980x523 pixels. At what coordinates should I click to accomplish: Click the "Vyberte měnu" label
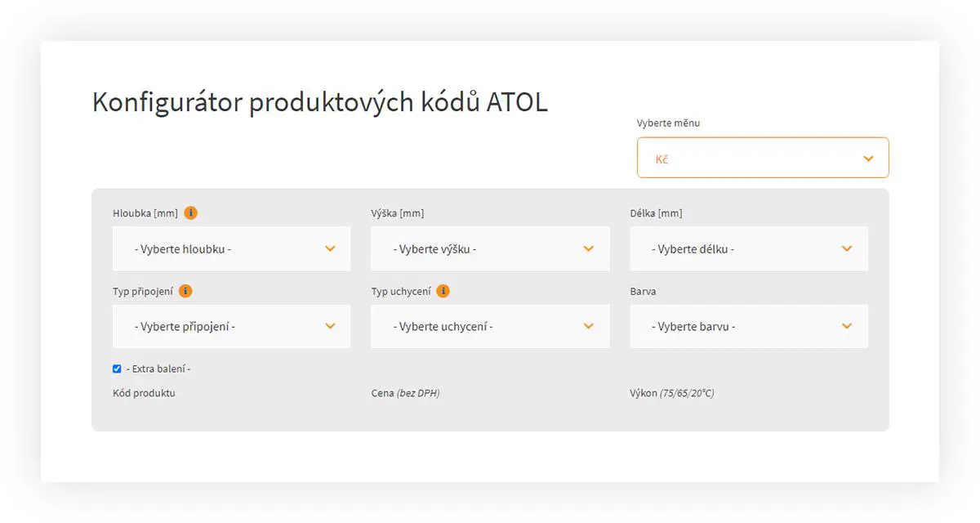(x=668, y=123)
